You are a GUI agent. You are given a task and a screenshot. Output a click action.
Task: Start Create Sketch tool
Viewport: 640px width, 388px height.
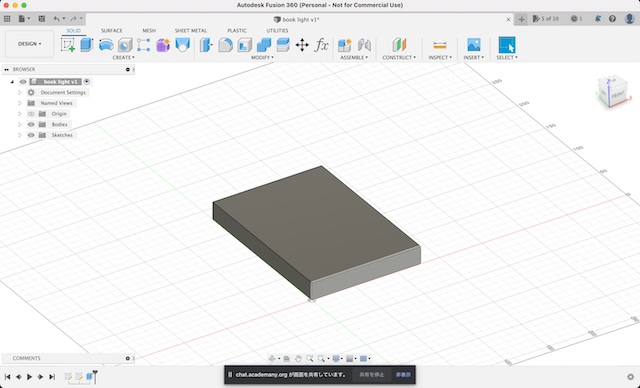tap(68, 45)
